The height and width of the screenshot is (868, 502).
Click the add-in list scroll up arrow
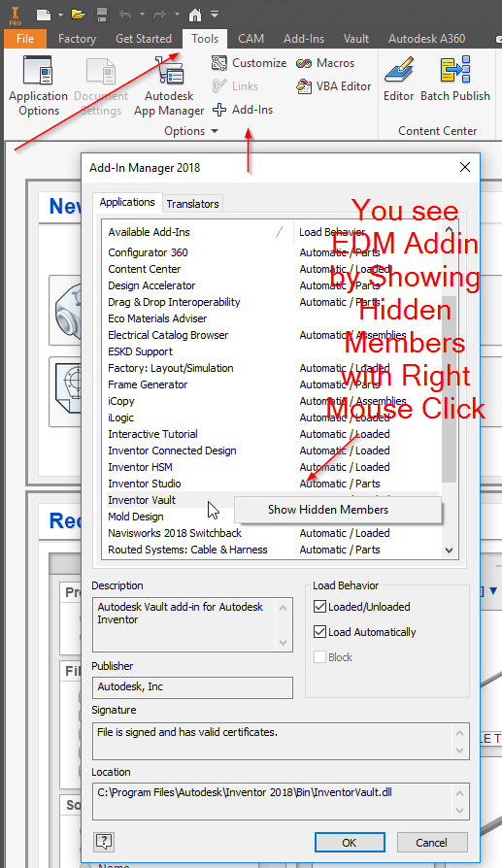[x=449, y=228]
